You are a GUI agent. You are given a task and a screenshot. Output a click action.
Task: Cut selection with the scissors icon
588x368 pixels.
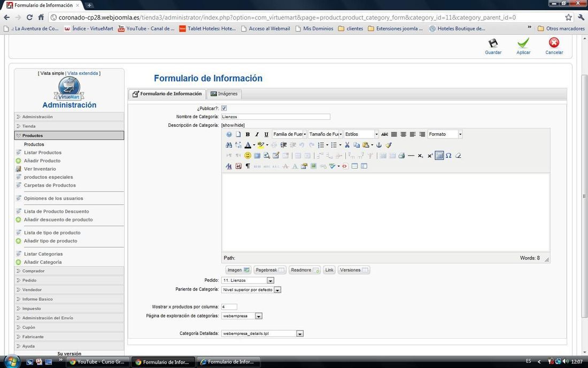(x=347, y=145)
